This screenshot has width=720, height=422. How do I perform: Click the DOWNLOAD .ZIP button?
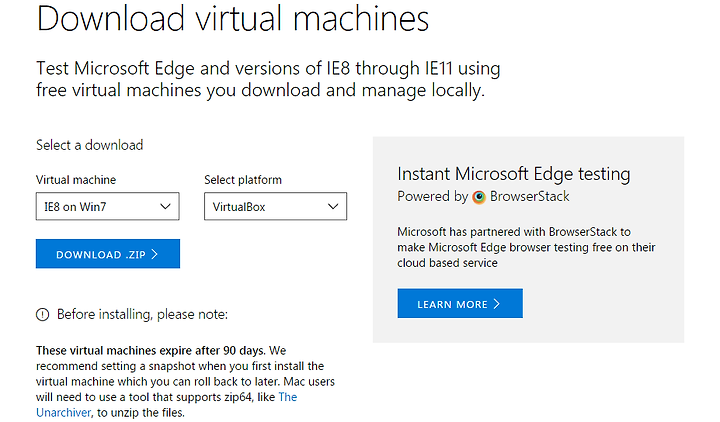pyautogui.click(x=108, y=253)
